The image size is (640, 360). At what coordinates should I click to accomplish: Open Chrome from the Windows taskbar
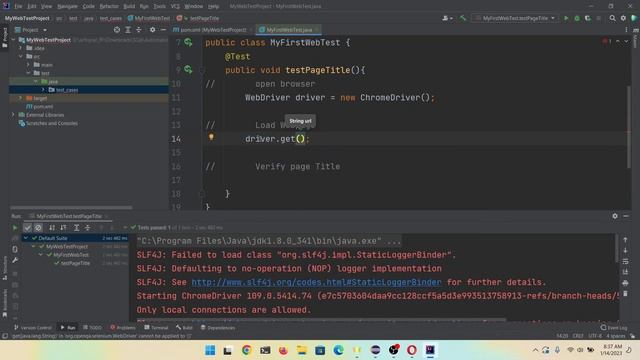tap(247, 350)
